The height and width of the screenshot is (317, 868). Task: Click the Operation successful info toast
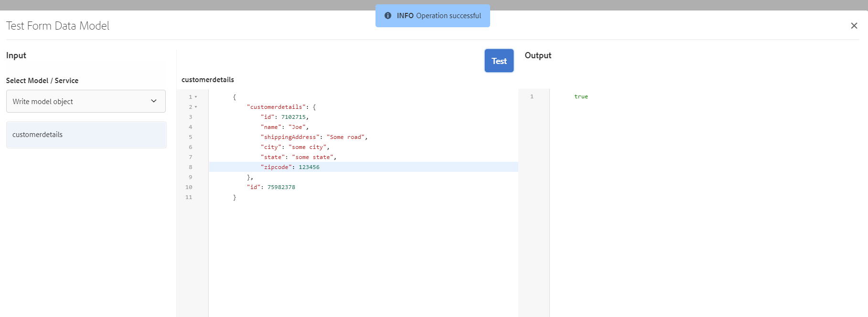[x=433, y=16]
